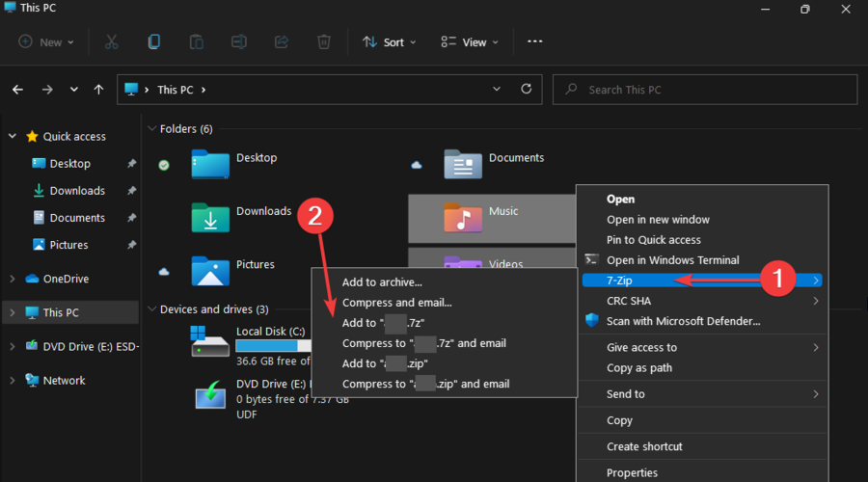868x482 pixels.
Task: Open the 7-Zip submenu entry
Action: click(x=702, y=281)
